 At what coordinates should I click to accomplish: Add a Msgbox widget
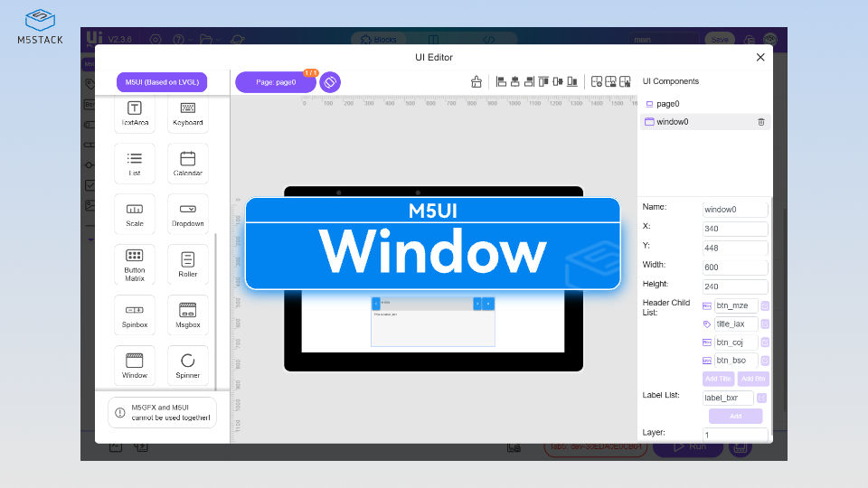[187, 314]
